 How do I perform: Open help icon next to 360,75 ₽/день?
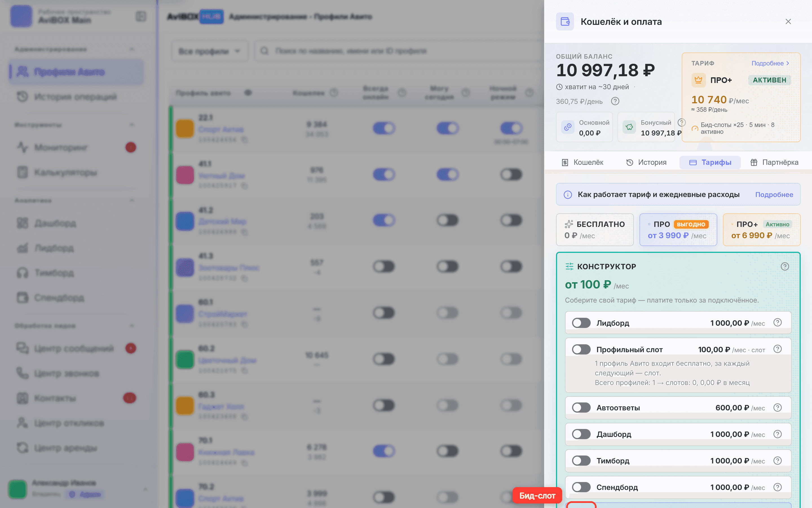pos(615,101)
